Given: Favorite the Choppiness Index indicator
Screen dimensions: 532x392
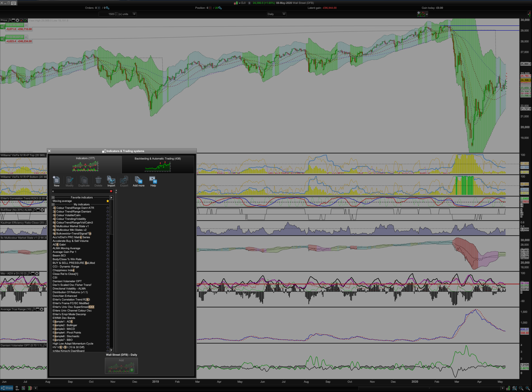Looking at the screenshot, I should (108, 270).
